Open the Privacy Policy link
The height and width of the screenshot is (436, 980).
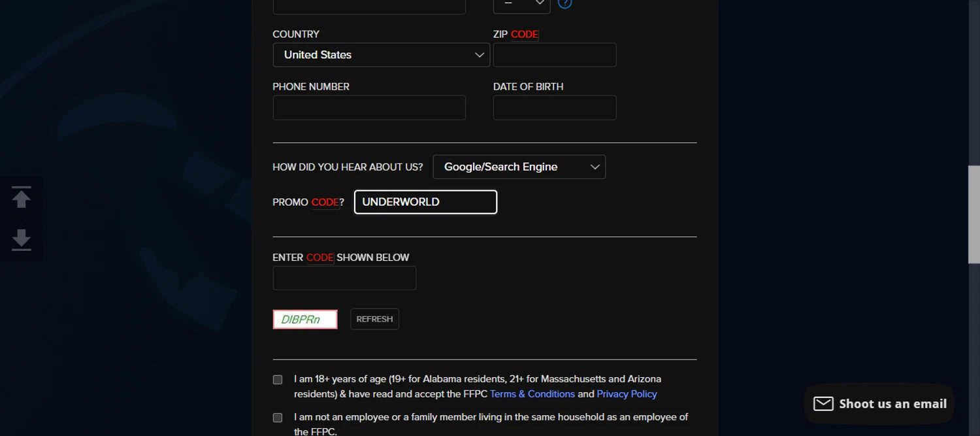coord(627,394)
